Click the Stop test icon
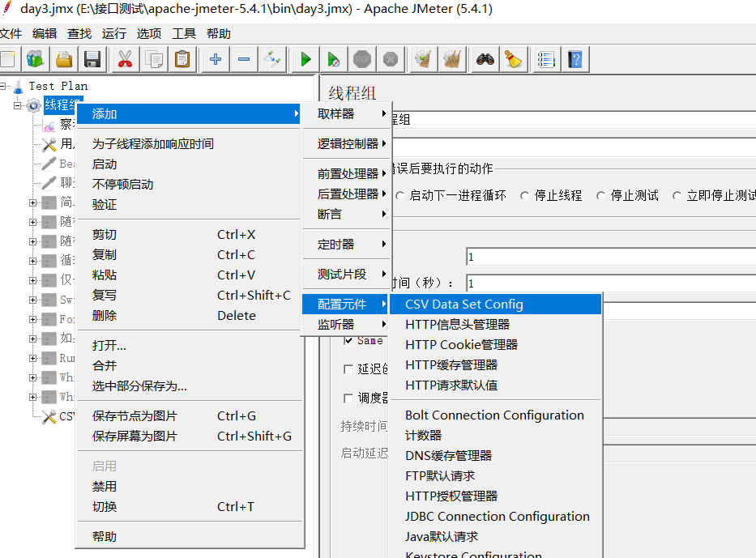 pos(362,59)
